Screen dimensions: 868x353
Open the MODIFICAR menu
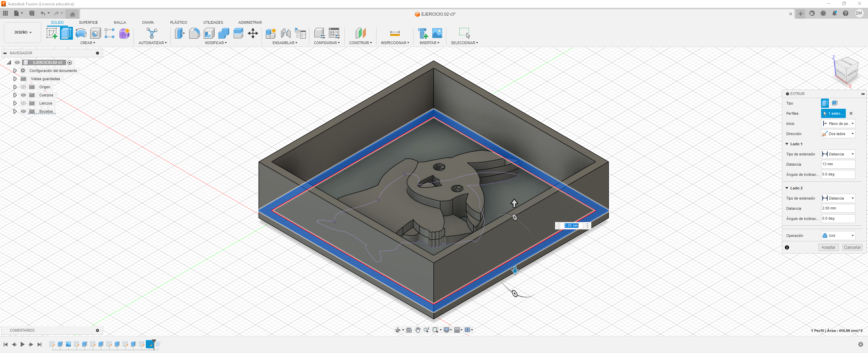pos(216,43)
